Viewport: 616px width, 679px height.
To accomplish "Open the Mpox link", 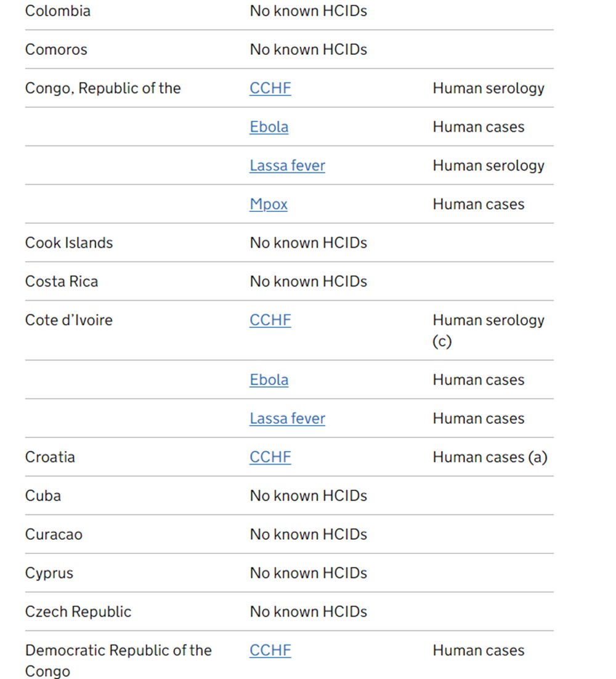I will click(269, 205).
